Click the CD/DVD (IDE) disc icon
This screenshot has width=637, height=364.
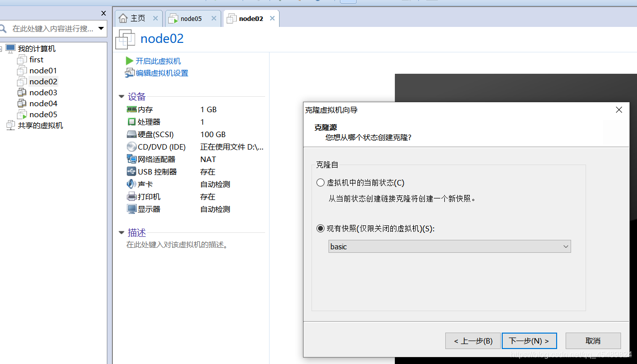point(132,147)
